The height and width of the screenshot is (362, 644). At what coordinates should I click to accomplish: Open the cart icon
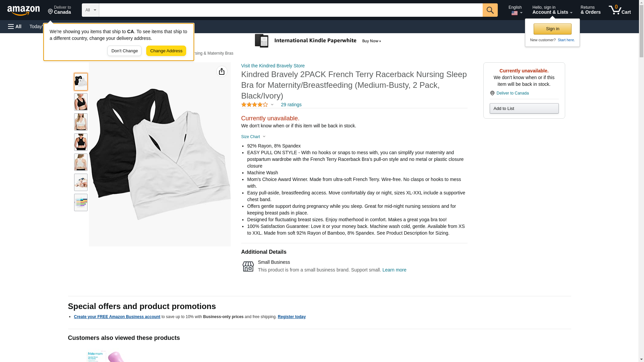coord(620,10)
